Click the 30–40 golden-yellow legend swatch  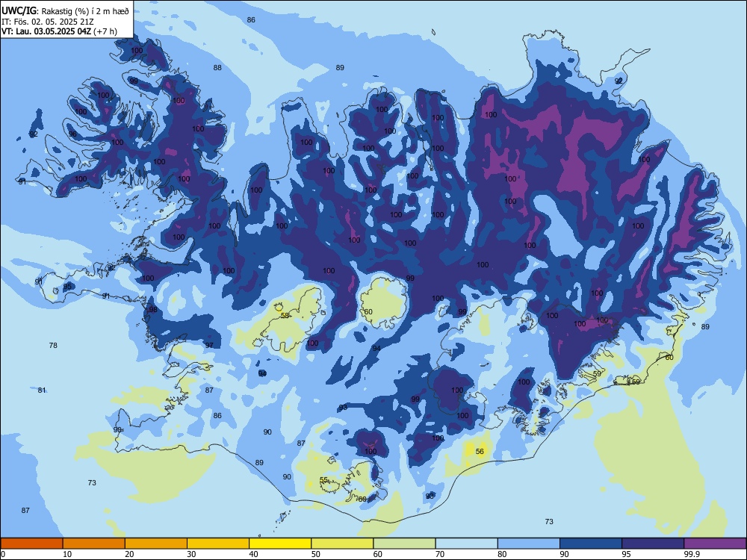click(x=218, y=544)
